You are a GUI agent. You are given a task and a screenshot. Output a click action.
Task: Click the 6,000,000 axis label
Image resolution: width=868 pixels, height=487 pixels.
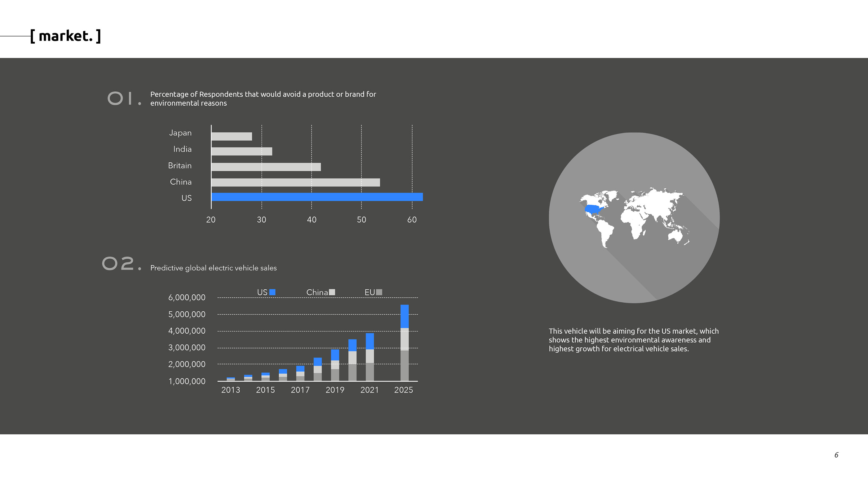coord(187,297)
